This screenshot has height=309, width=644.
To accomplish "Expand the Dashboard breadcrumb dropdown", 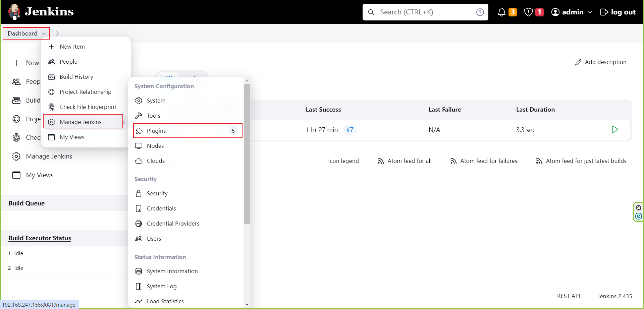I will [44, 33].
